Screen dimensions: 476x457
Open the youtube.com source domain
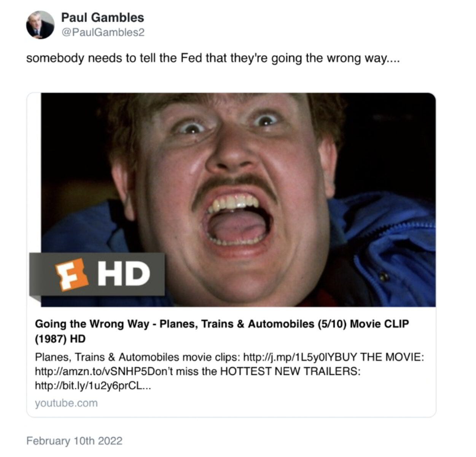[x=66, y=403]
